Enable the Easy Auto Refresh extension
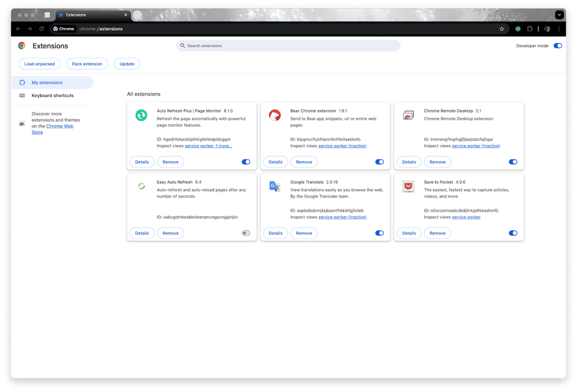The width and height of the screenshot is (577, 392). [246, 233]
